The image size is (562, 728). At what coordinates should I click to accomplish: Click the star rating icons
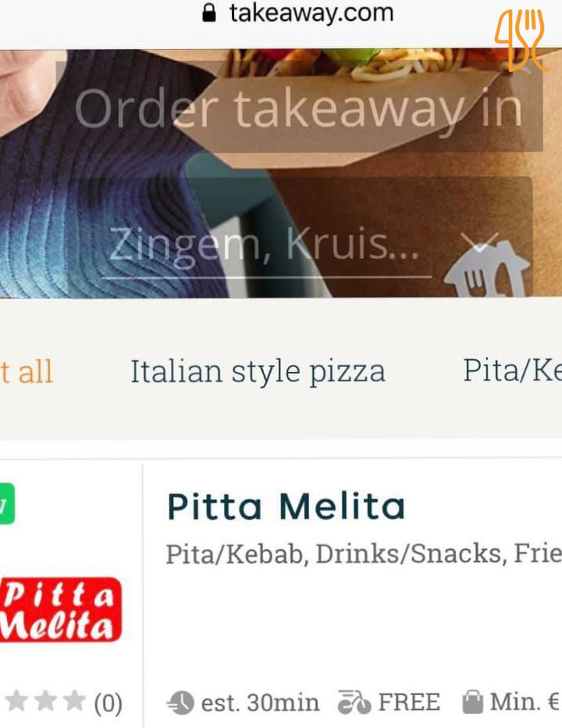(45, 701)
